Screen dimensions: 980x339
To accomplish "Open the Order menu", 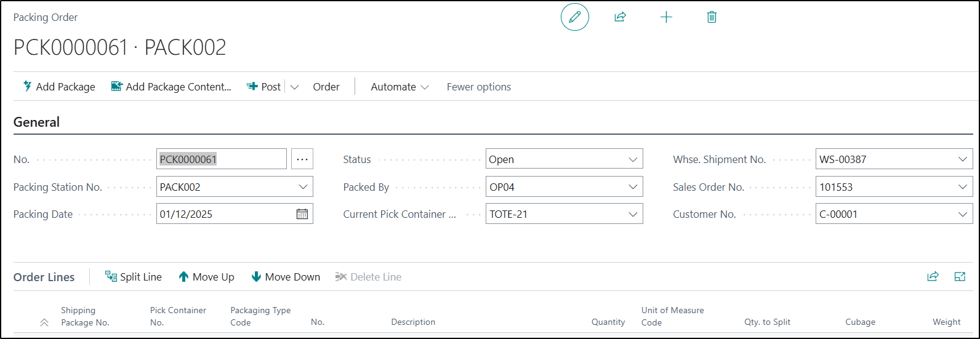I will pos(326,87).
